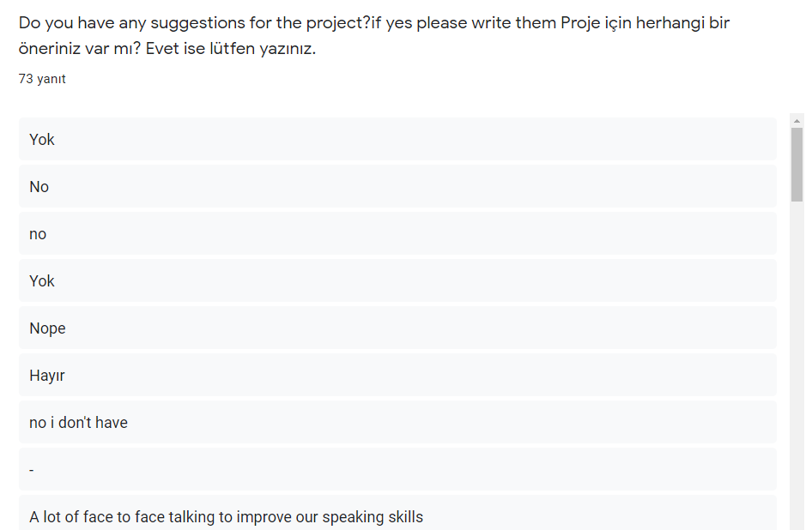This screenshot has height=530, width=812.
Task: Select the "Yok" response just above "Nope"
Action: 42,280
